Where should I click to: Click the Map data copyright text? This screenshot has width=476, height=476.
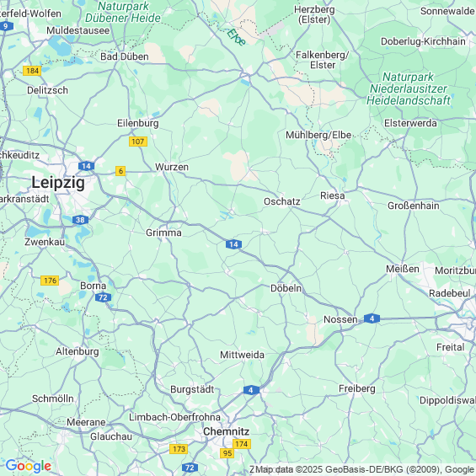pos(362,469)
